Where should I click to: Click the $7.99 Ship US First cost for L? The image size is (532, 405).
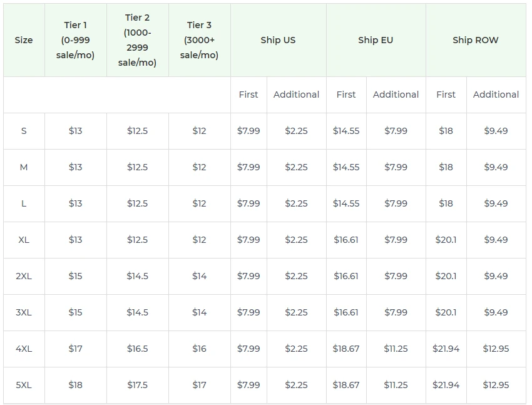pyautogui.click(x=248, y=203)
